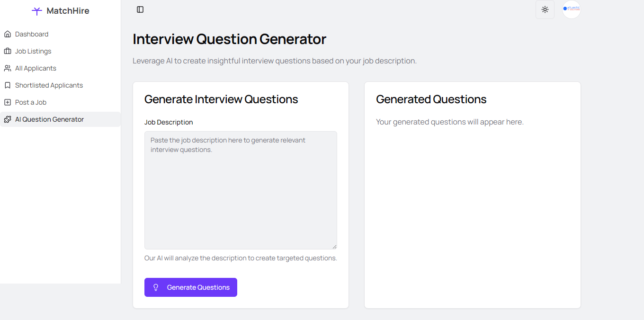The height and width of the screenshot is (320, 644).
Task: Navigate to Post a Job
Action: point(31,102)
